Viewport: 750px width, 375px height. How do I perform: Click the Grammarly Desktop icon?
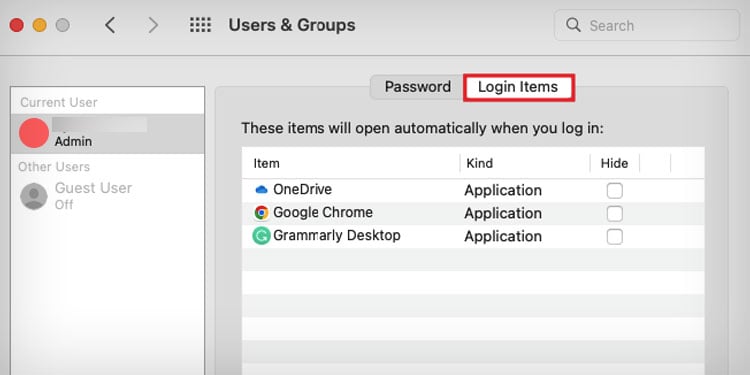(261, 236)
